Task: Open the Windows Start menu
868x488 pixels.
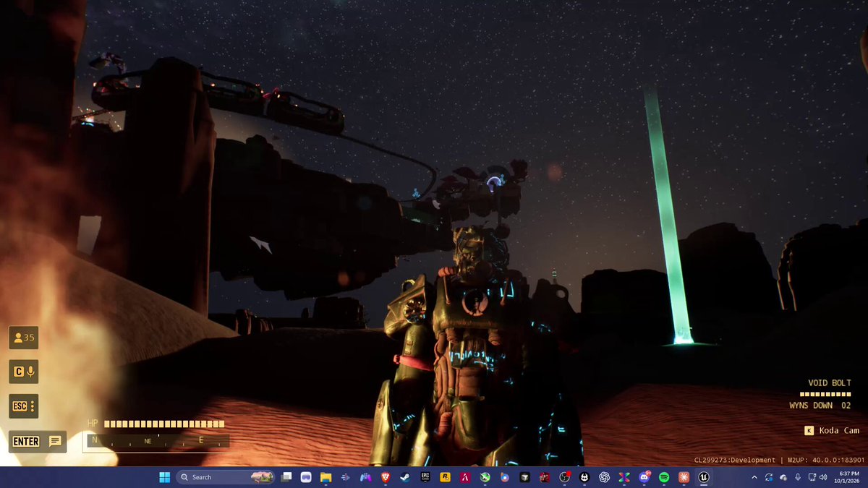Action: pos(164,477)
